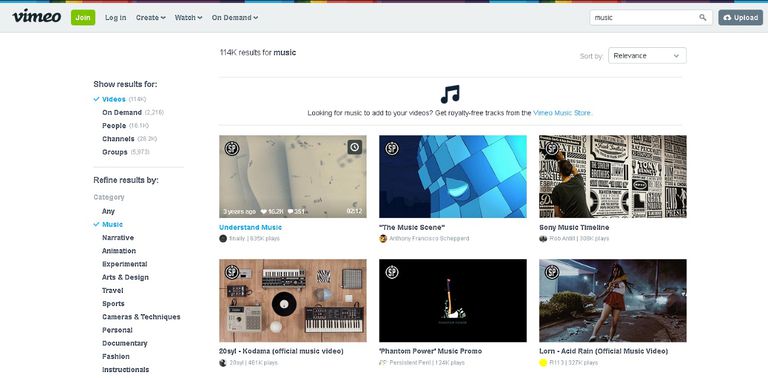The width and height of the screenshot is (768, 378).
Task: Select the checked Music category filter
Action: coord(112,224)
